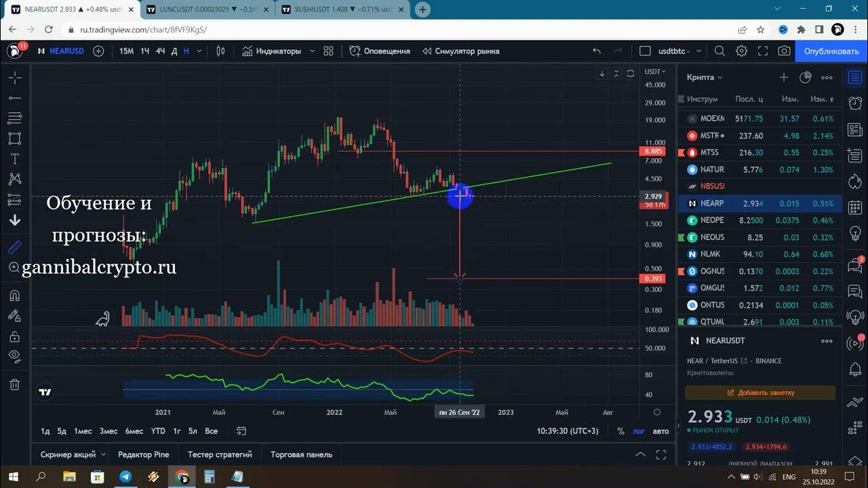
Task: Toggle авто auto scale
Action: [660, 431]
